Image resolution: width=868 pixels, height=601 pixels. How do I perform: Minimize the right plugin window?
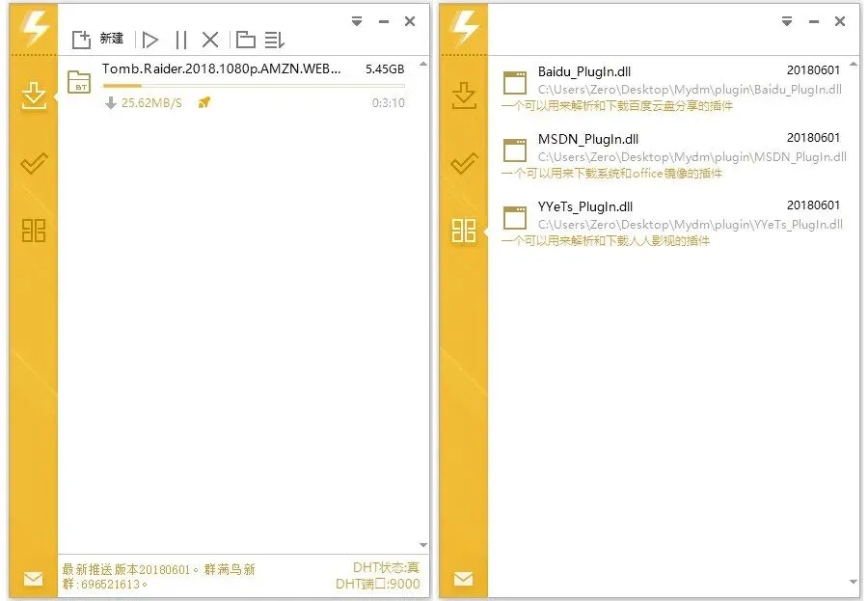coord(814,21)
